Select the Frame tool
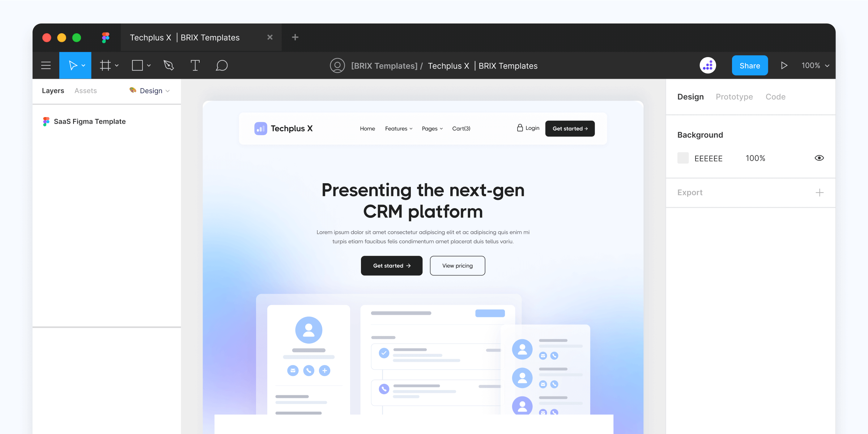 point(105,65)
